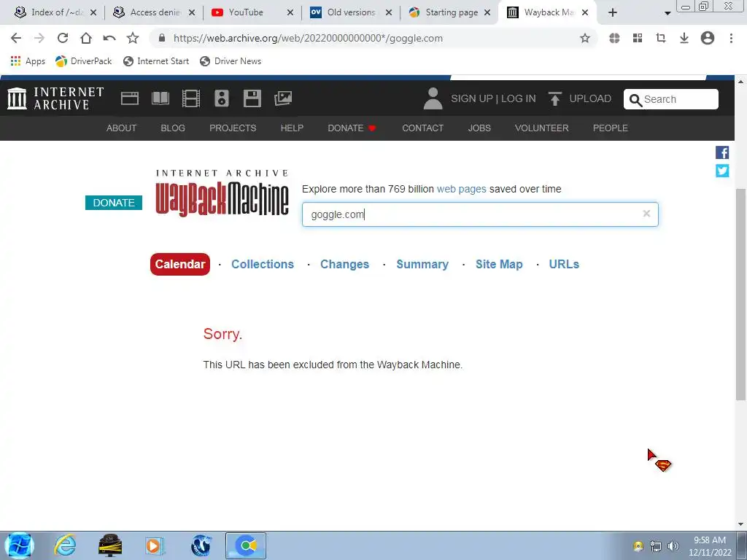Expand the tab list dropdown arrow
Image resolution: width=747 pixels, height=560 pixels.
point(667,13)
